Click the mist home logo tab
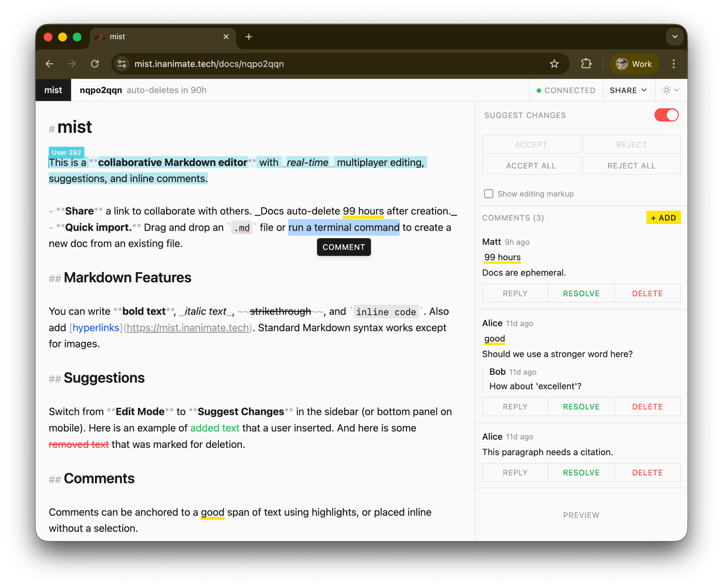The width and height of the screenshot is (723, 588). click(x=53, y=90)
